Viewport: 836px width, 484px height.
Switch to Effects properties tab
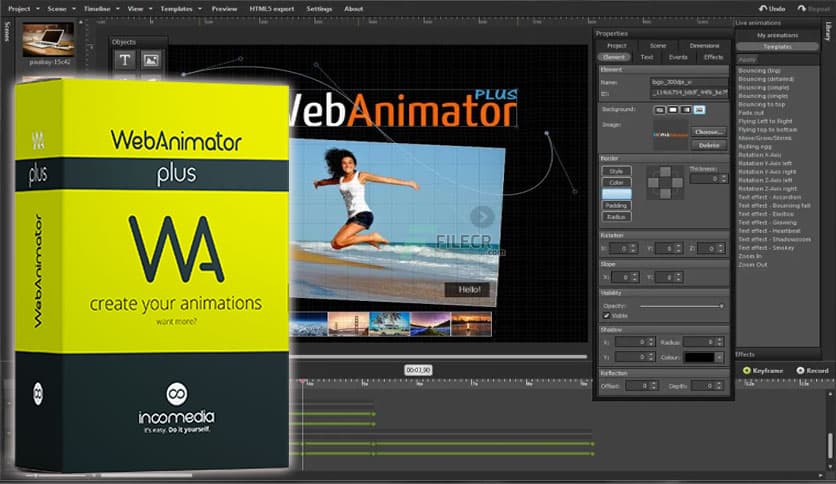point(713,57)
